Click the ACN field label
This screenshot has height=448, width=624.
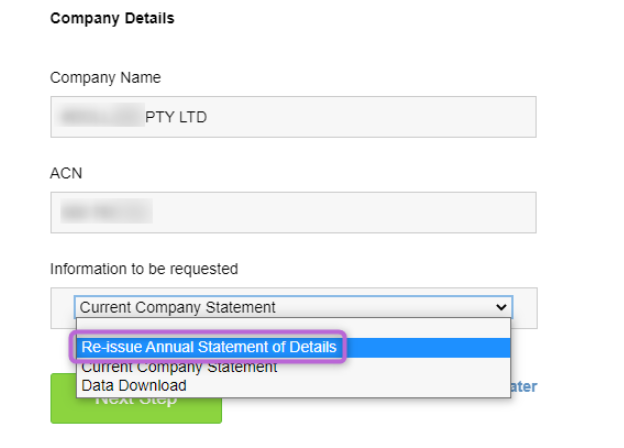tap(66, 173)
